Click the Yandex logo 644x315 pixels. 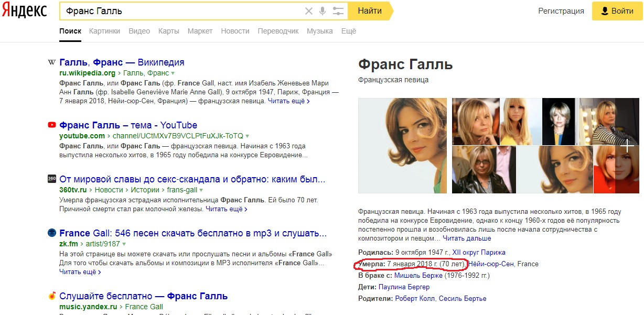[x=24, y=10]
